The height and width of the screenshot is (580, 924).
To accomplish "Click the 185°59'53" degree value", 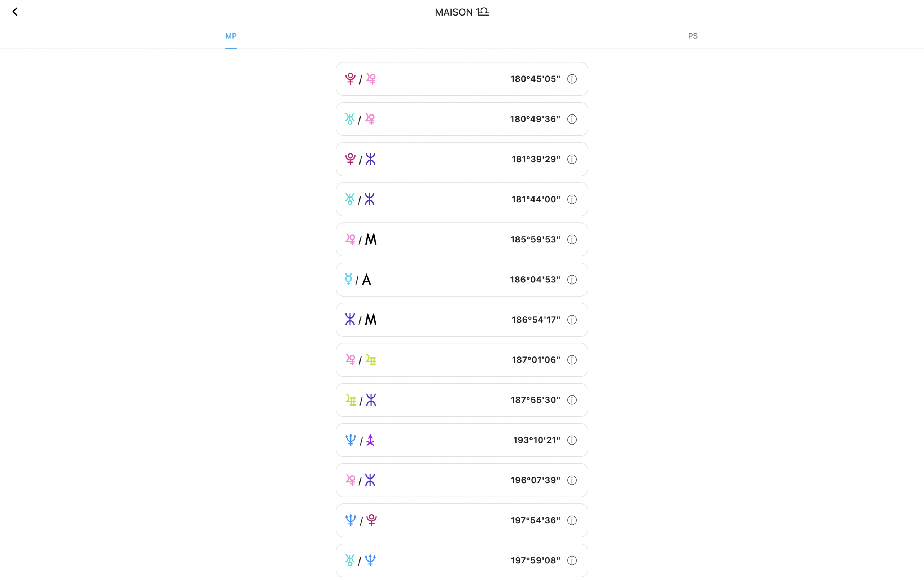I will [x=535, y=240].
